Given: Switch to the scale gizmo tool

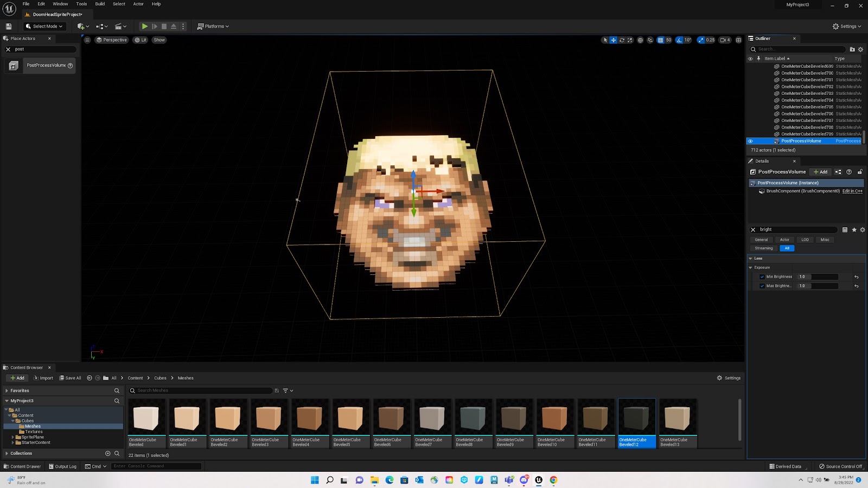Looking at the screenshot, I should point(630,40).
